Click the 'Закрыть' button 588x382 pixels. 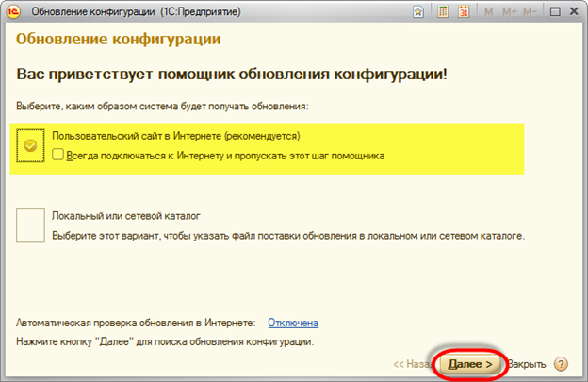[526, 364]
